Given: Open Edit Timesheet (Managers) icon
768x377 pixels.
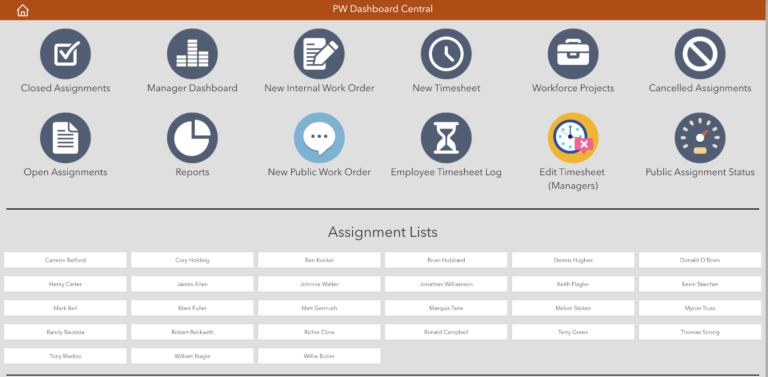Looking at the screenshot, I should pos(573,138).
